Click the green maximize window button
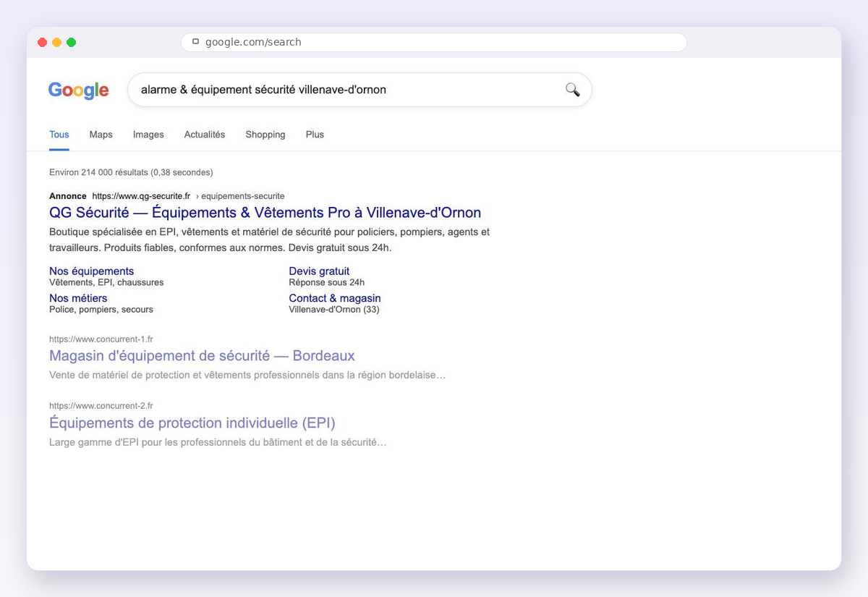Screen dimensions: 868x597 [72, 43]
